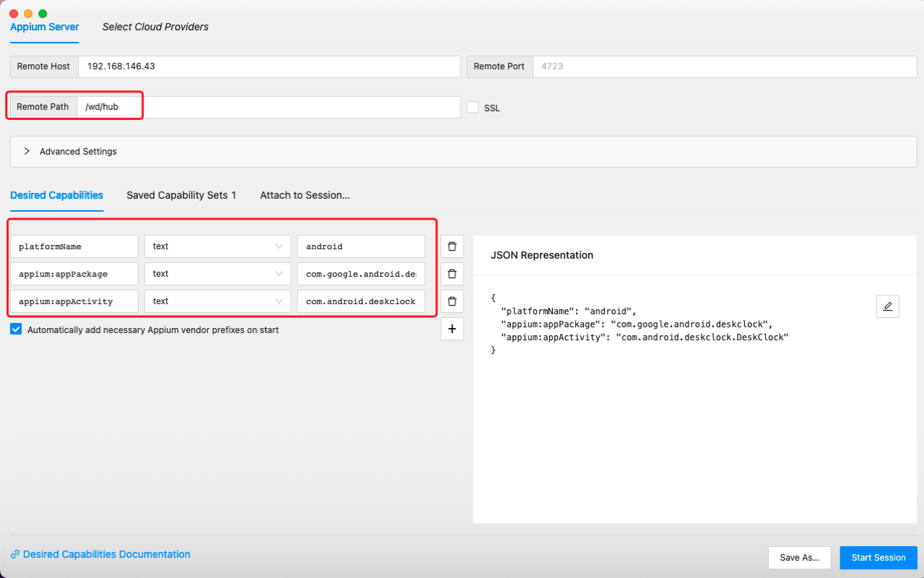
Task: Click the macOS yellow minimize window button
Action: [28, 14]
